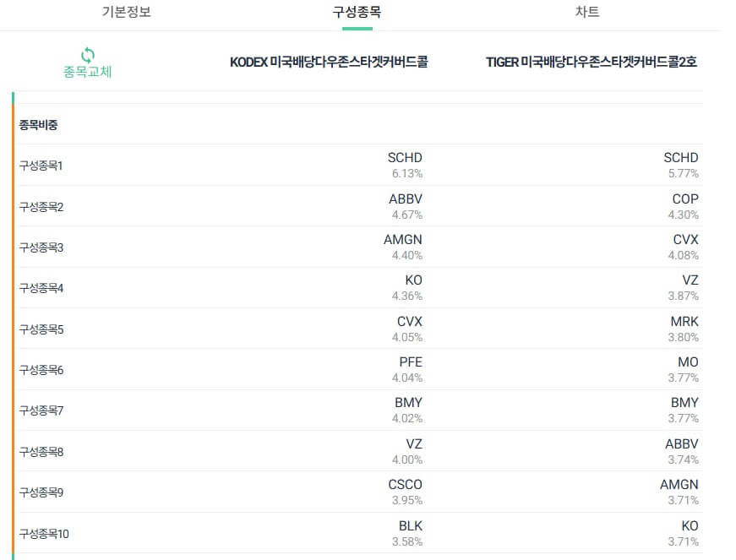Click the MRK ticker

pyautogui.click(x=684, y=321)
